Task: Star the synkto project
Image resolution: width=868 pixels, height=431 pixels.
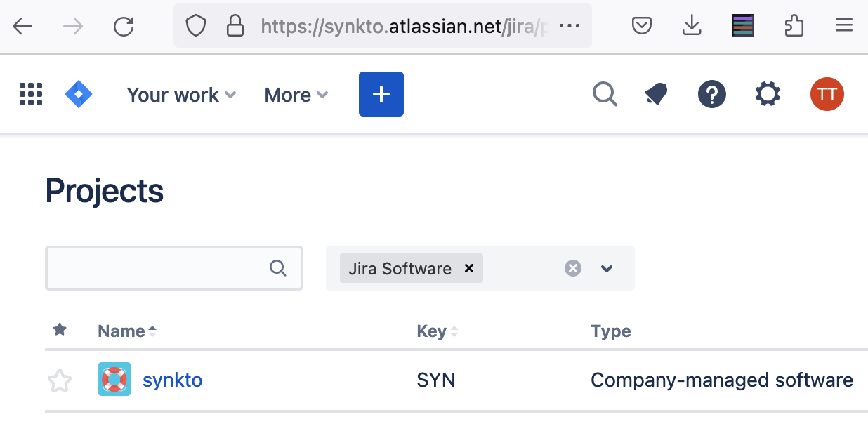Action: click(60, 380)
